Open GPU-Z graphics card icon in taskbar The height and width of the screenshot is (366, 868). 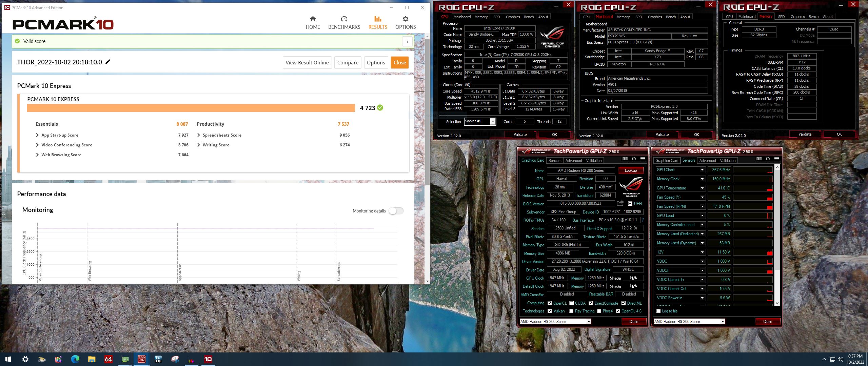tap(125, 359)
